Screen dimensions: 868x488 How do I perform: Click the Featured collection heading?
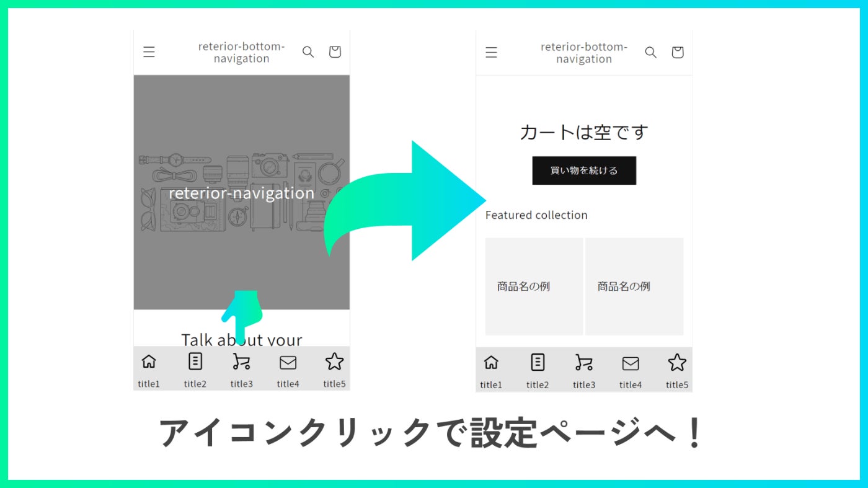click(x=536, y=215)
